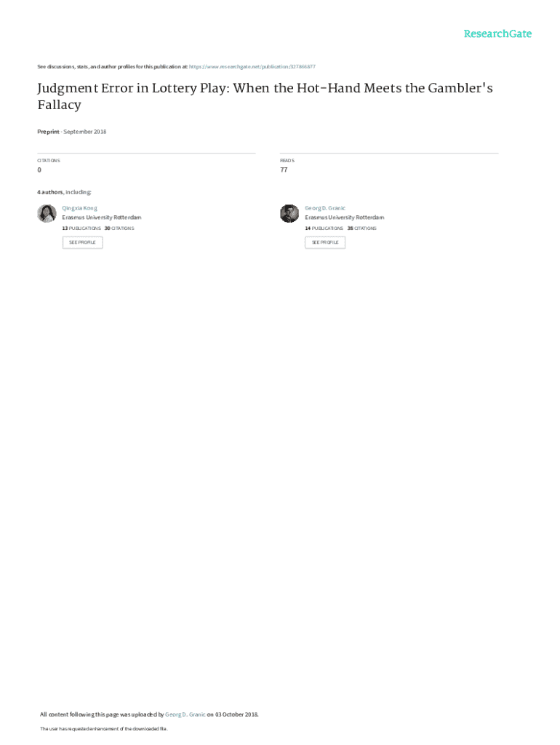
Task: Open Georg D. Granic's author name link
Action: pos(325,208)
